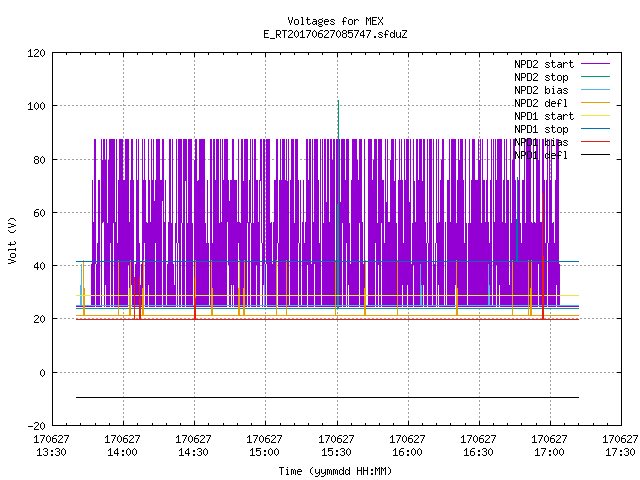
Task: Click the purple NPD2 start legend line
Action: point(596,64)
